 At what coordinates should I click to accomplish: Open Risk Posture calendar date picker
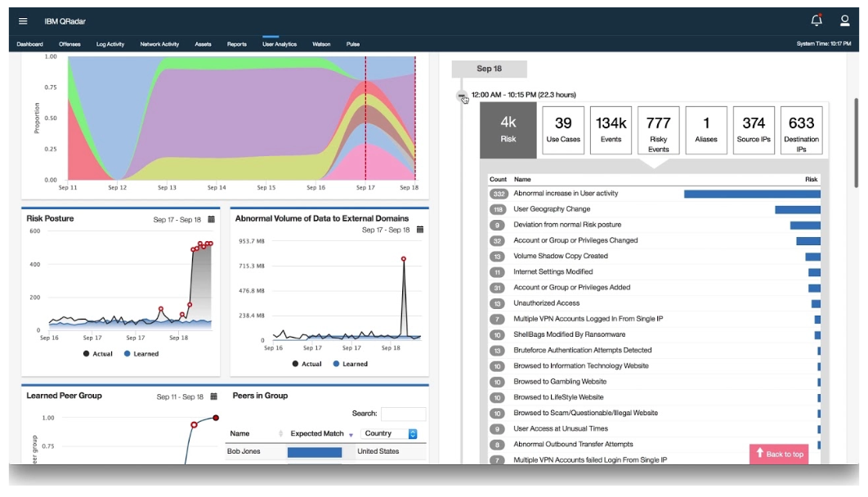[x=212, y=220]
